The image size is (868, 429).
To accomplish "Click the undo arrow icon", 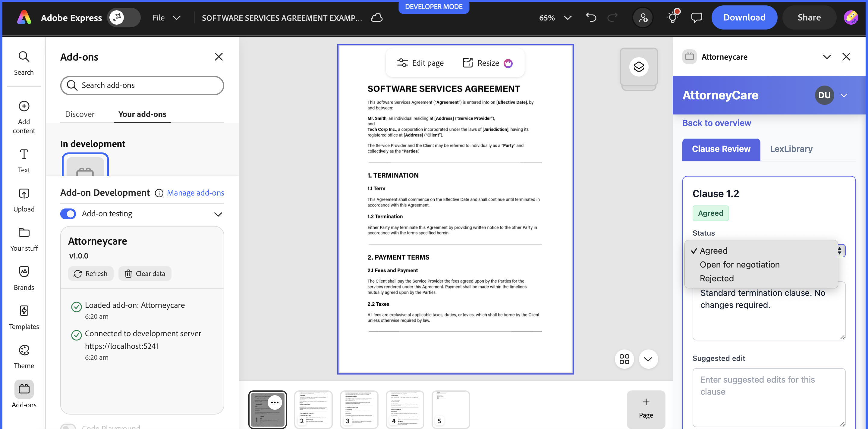I will pos(591,17).
